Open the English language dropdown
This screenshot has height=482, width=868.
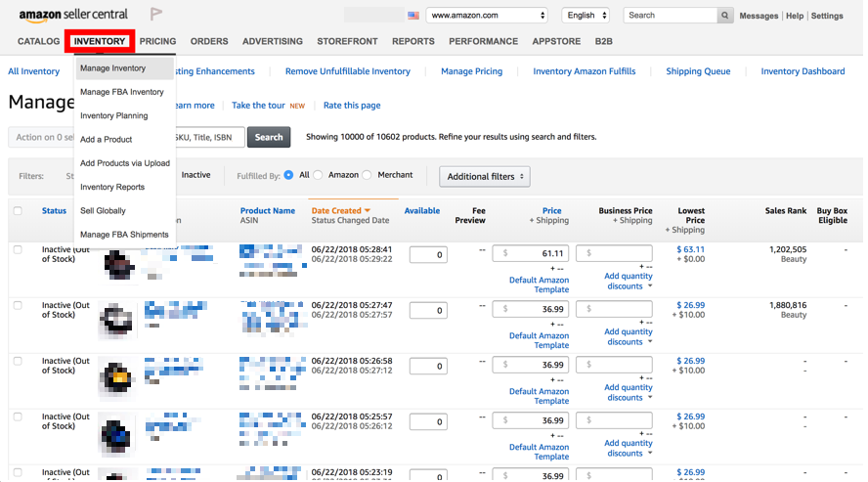click(x=586, y=16)
